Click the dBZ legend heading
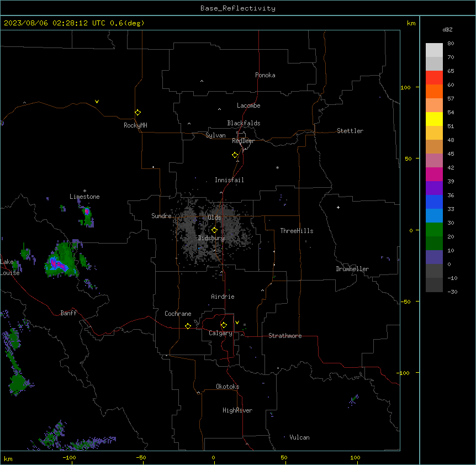This screenshot has width=476, height=465. pyautogui.click(x=447, y=29)
